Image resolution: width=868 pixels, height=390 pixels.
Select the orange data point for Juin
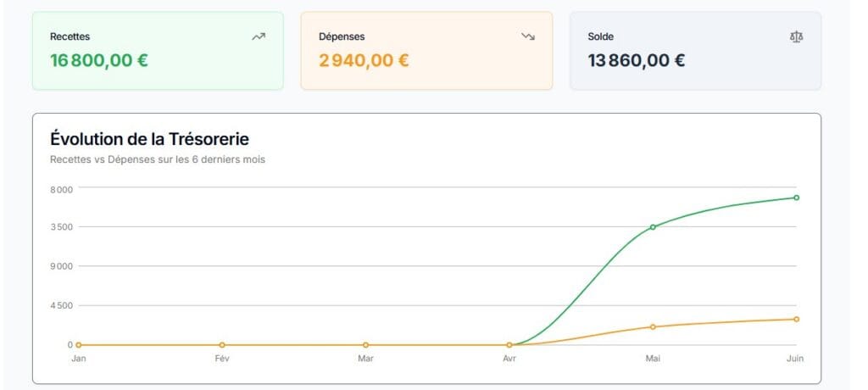797,320
